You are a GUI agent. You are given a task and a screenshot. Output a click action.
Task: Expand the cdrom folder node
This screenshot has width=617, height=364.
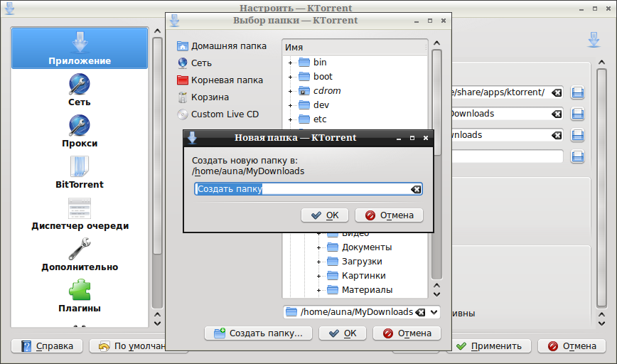tap(291, 91)
